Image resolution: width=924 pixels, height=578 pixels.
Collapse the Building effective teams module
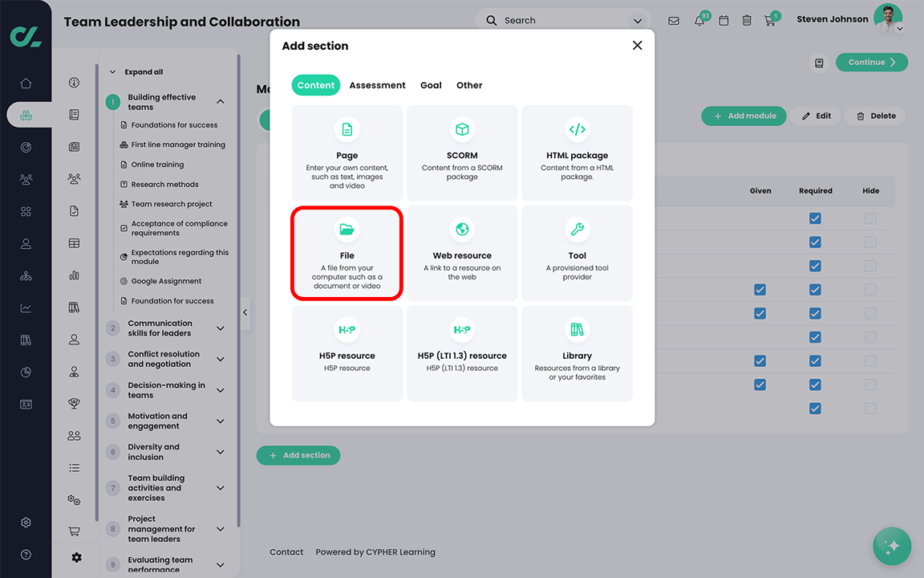pos(221,101)
